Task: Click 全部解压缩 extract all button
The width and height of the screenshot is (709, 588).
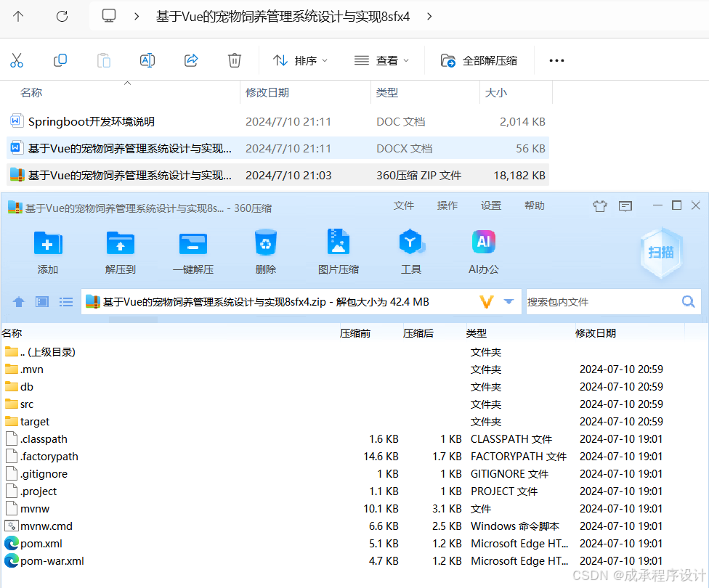Action: [479, 60]
